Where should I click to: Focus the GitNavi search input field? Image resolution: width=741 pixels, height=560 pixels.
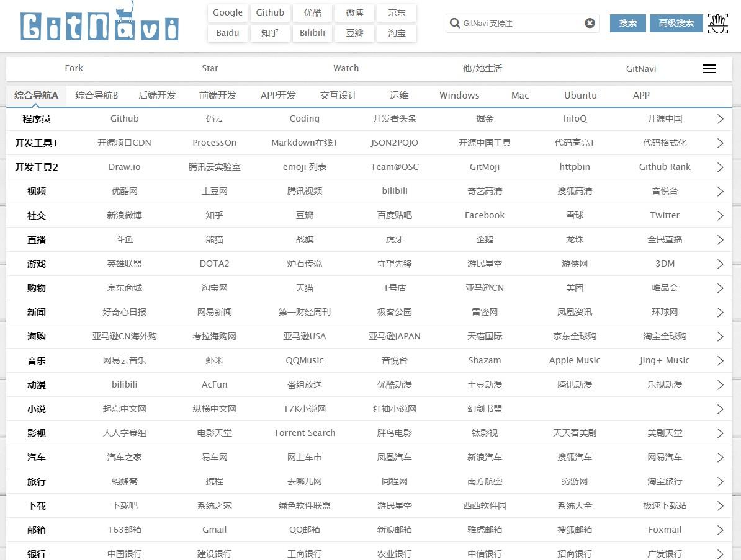pos(521,24)
